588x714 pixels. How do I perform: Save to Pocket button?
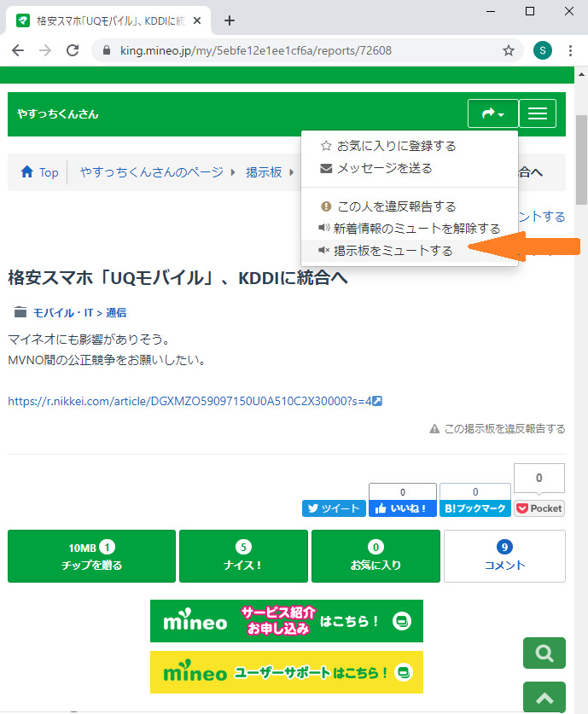coord(539,508)
